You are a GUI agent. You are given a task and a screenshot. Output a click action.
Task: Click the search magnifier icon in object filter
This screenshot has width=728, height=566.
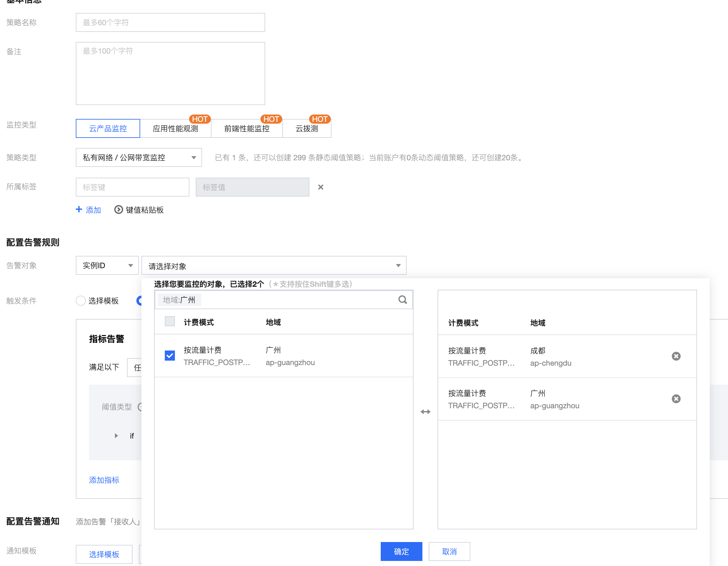[x=402, y=300]
